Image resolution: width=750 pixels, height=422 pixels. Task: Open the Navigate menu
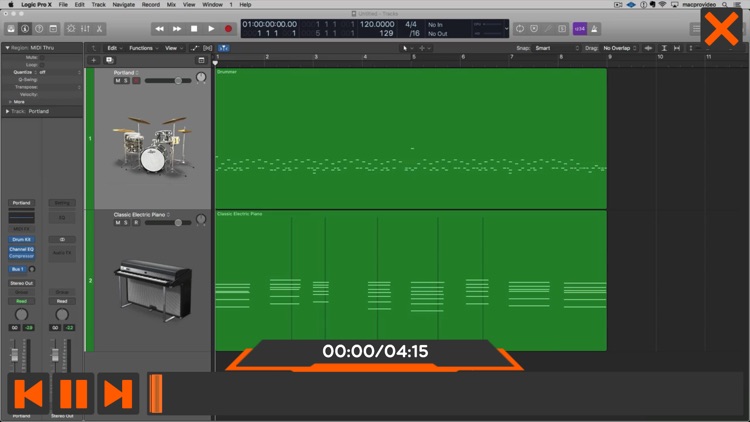pyautogui.click(x=123, y=4)
